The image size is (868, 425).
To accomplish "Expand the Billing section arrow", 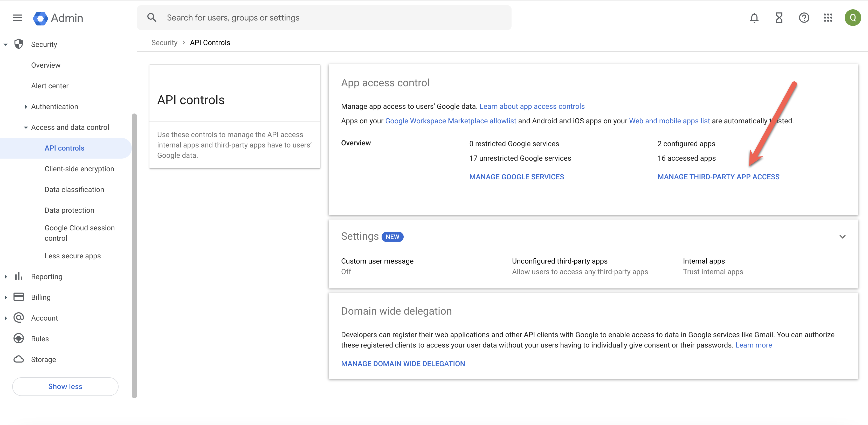I will tap(6, 297).
